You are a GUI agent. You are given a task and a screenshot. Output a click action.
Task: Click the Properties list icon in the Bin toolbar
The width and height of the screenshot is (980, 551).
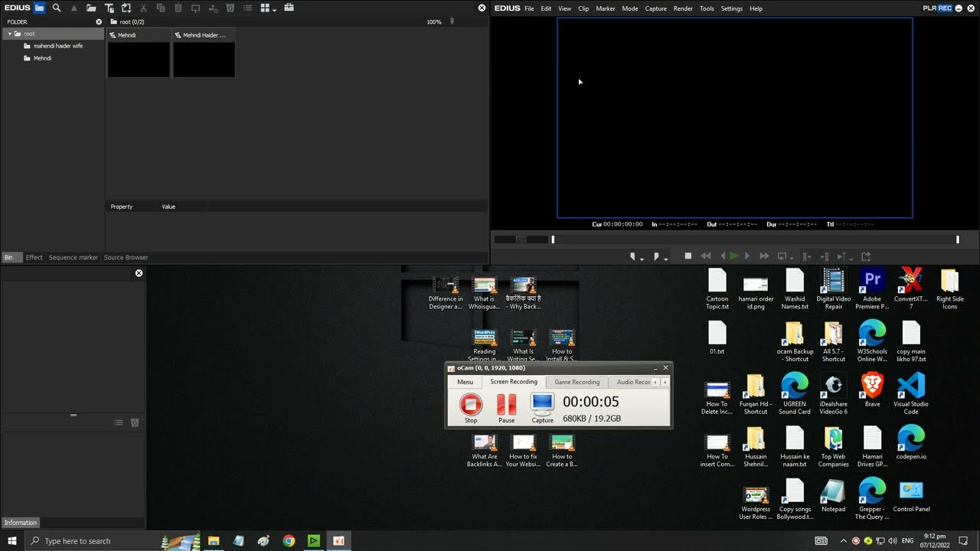point(247,8)
